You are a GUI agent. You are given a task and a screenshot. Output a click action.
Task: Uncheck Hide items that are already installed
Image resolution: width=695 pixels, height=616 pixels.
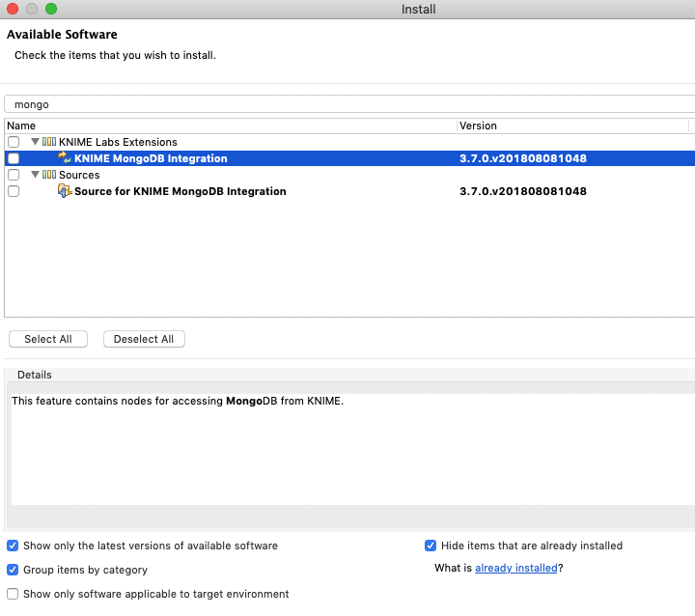point(431,546)
